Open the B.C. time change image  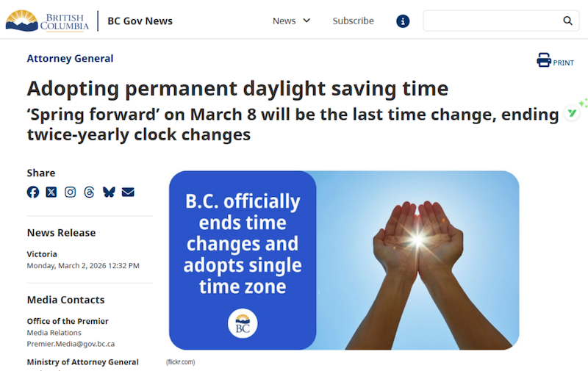[344, 260]
